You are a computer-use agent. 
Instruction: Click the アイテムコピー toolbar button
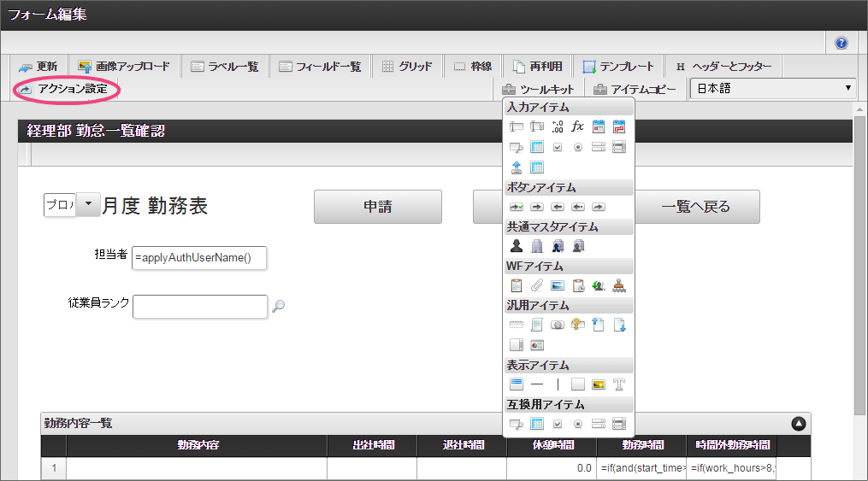(x=635, y=89)
